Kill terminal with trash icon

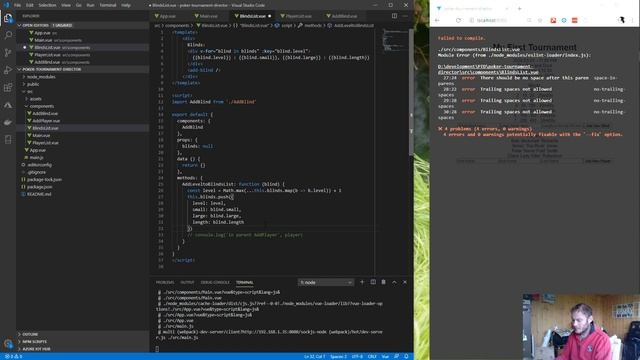click(x=383, y=282)
